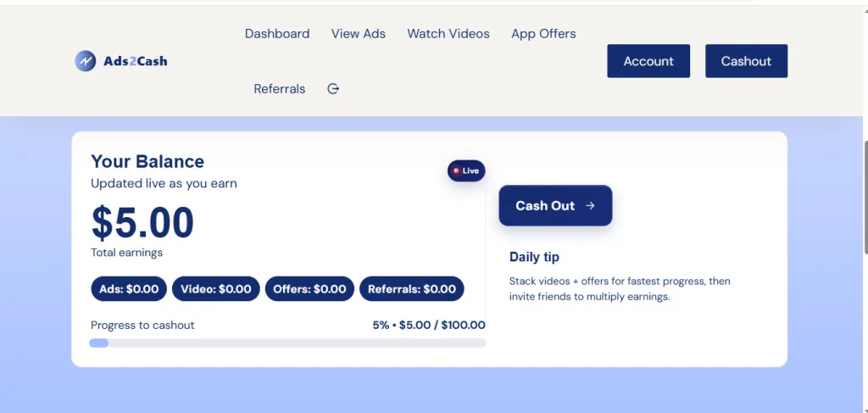
Task: Click Cash Out with arrow in balance card
Action: point(555,205)
